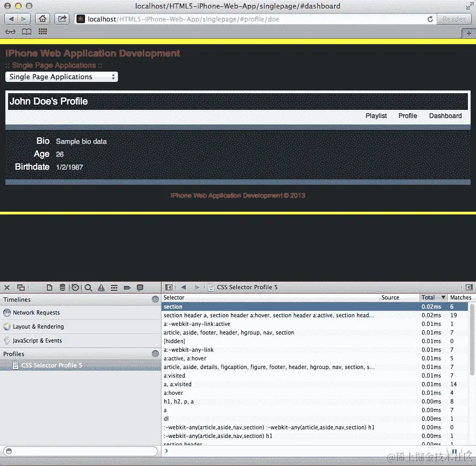Sort by the Total column header
This screenshot has height=466, width=476.
pos(433,297)
